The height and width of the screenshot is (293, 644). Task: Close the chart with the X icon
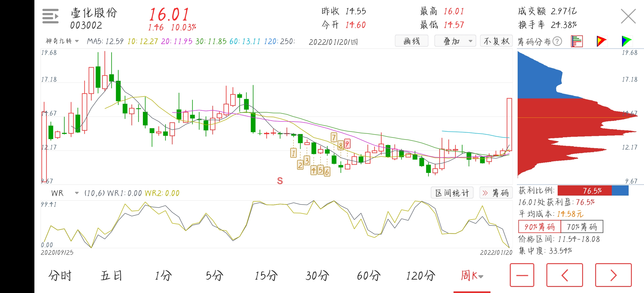point(628,16)
